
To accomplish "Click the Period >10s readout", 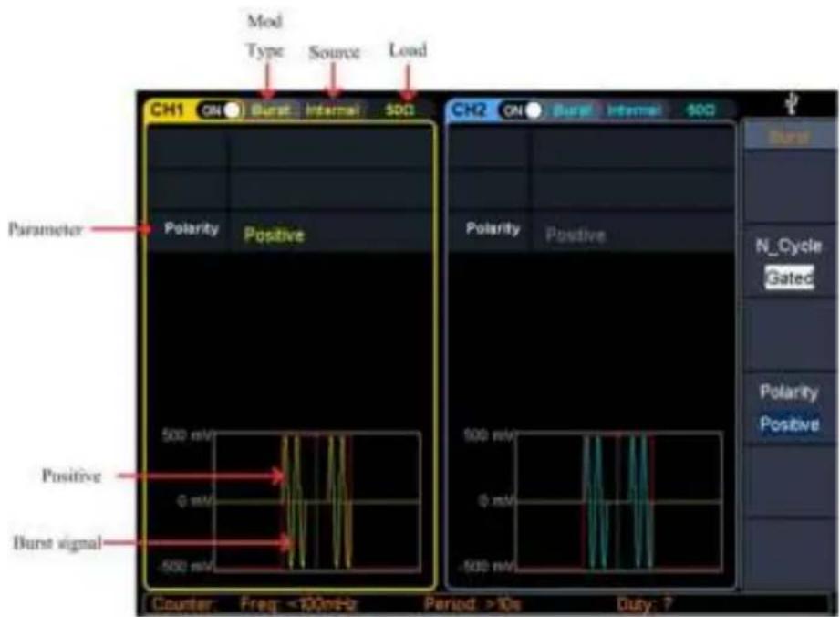I will pyautogui.click(x=472, y=604).
